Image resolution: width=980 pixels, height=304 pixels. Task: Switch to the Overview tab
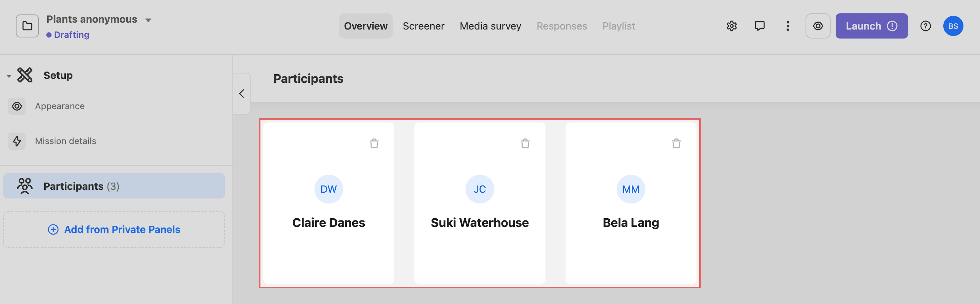pyautogui.click(x=366, y=26)
